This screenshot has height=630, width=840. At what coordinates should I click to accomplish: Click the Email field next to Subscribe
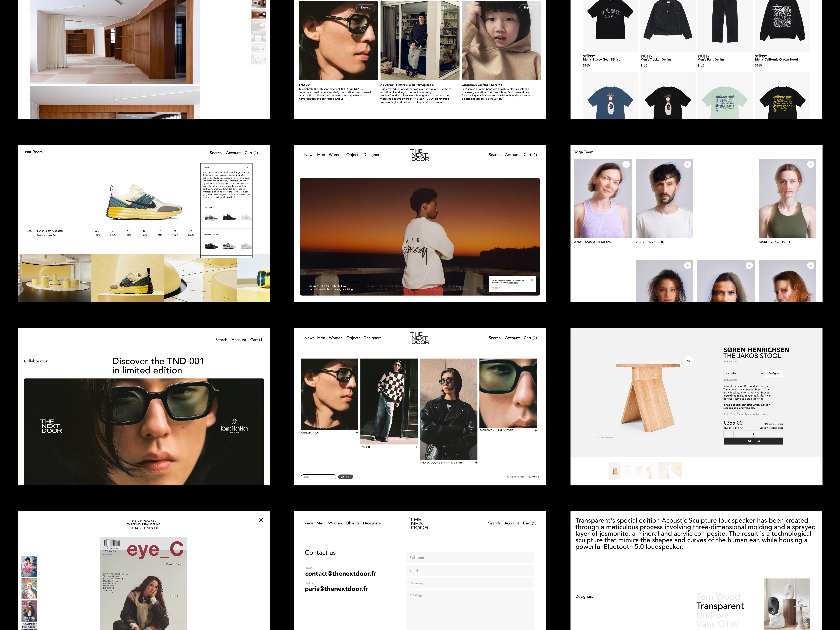coord(319,477)
